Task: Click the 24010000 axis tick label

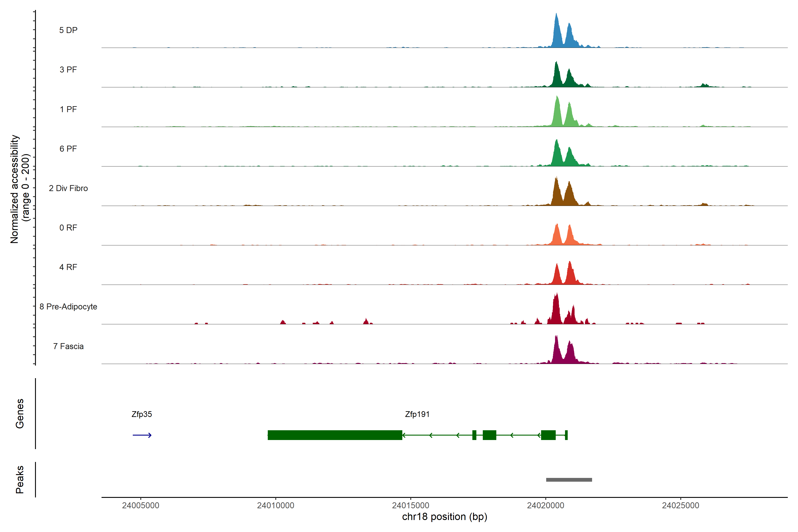Action: pyautogui.click(x=276, y=505)
